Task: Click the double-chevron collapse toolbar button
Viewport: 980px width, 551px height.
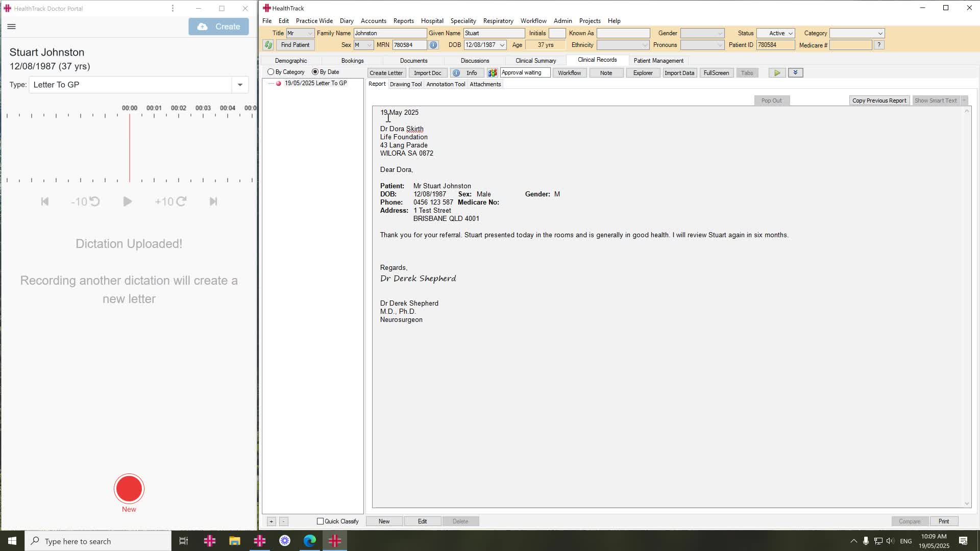Action: click(795, 73)
